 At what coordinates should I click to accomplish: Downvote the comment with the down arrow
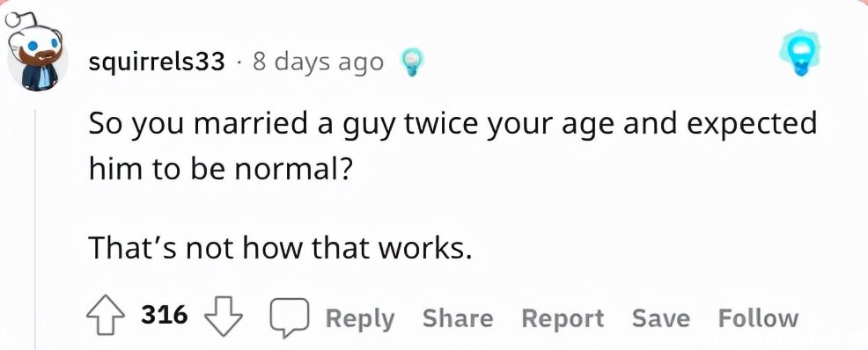coord(224,317)
